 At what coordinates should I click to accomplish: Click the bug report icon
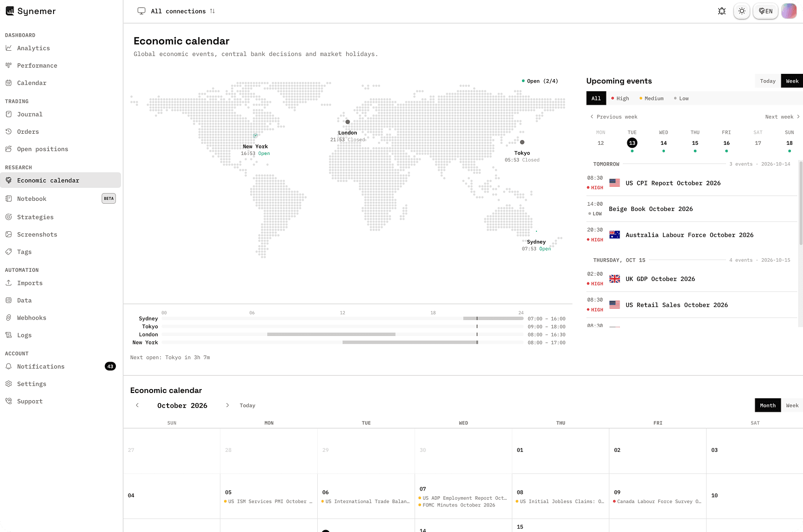click(x=722, y=11)
